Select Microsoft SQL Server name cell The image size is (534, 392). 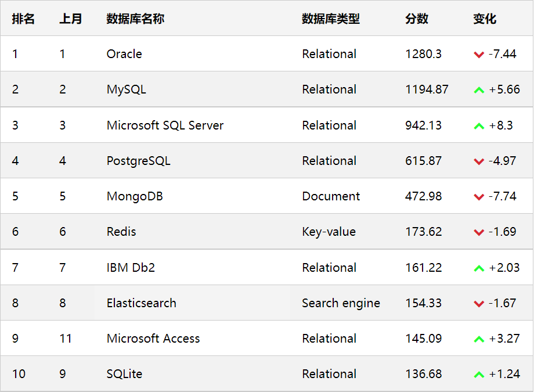pyautogui.click(x=165, y=125)
